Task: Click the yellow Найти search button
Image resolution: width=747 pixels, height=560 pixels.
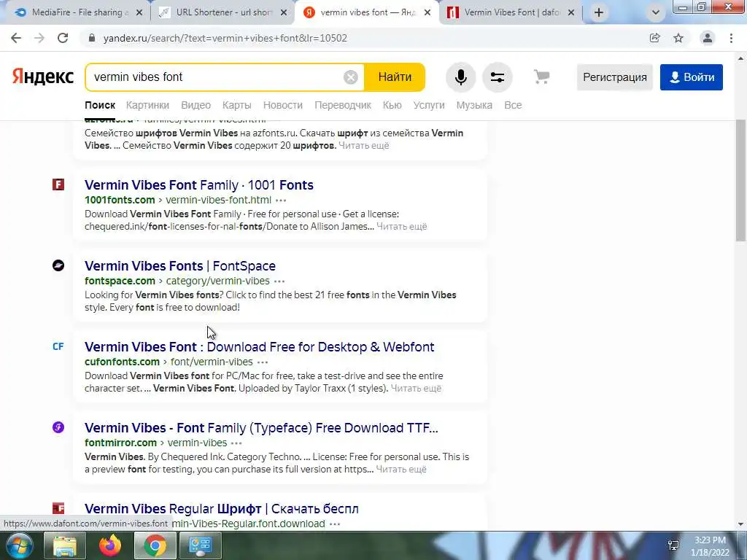Action: 395,77
